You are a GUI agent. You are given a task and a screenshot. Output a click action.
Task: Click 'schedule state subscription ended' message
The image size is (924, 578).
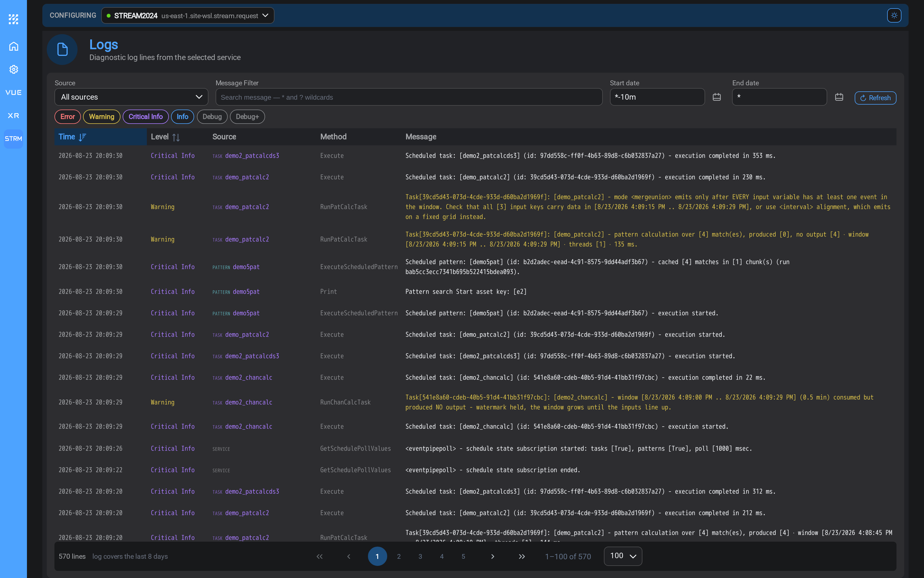pos(493,470)
